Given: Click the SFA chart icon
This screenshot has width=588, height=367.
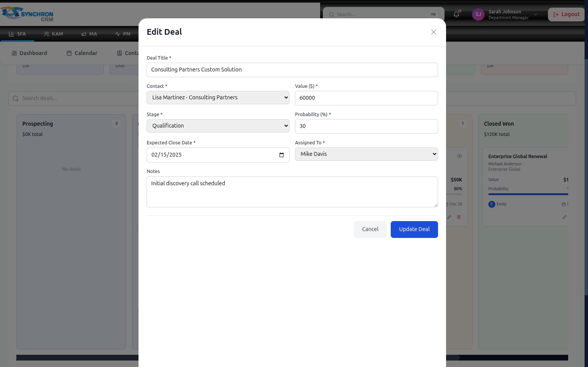Looking at the screenshot, I should click(11, 34).
